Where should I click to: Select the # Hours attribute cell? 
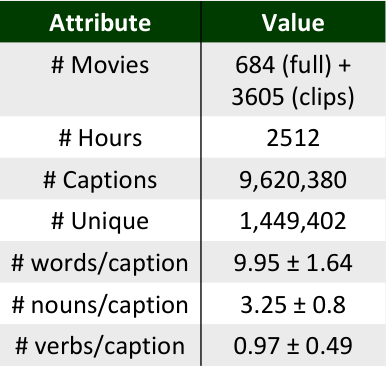pyautogui.click(x=100, y=137)
